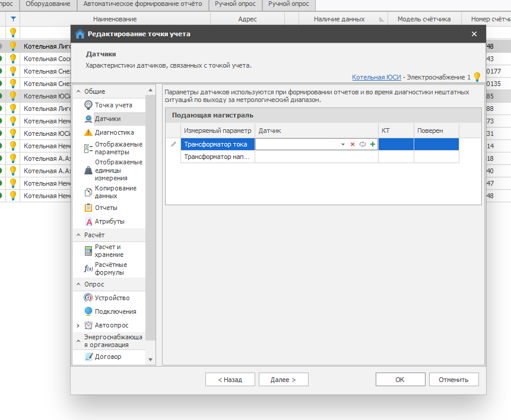Collapse the Опрос group

(x=78, y=284)
